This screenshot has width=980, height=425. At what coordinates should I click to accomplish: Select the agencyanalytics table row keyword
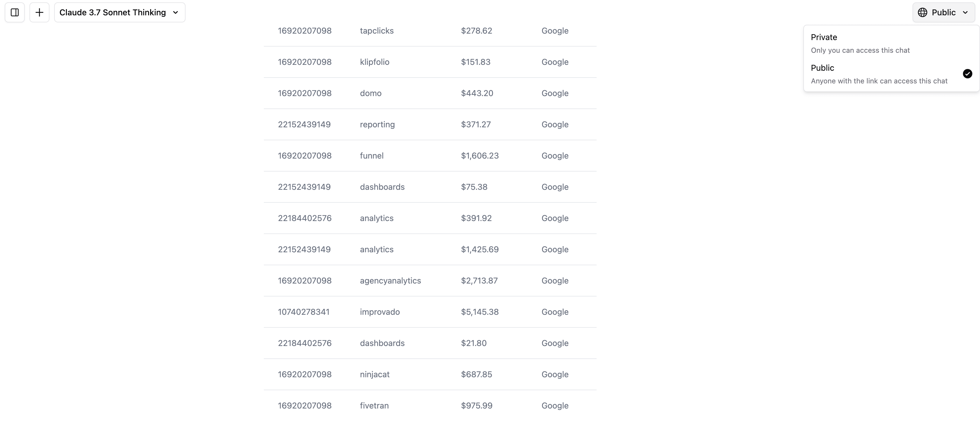(390, 281)
